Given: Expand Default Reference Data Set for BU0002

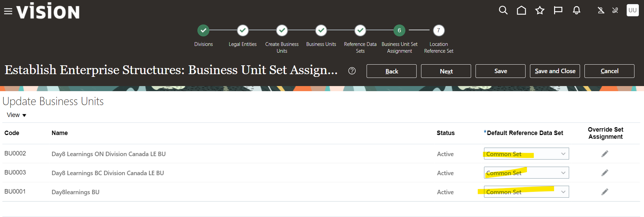Looking at the screenshot, I should click(x=563, y=154).
